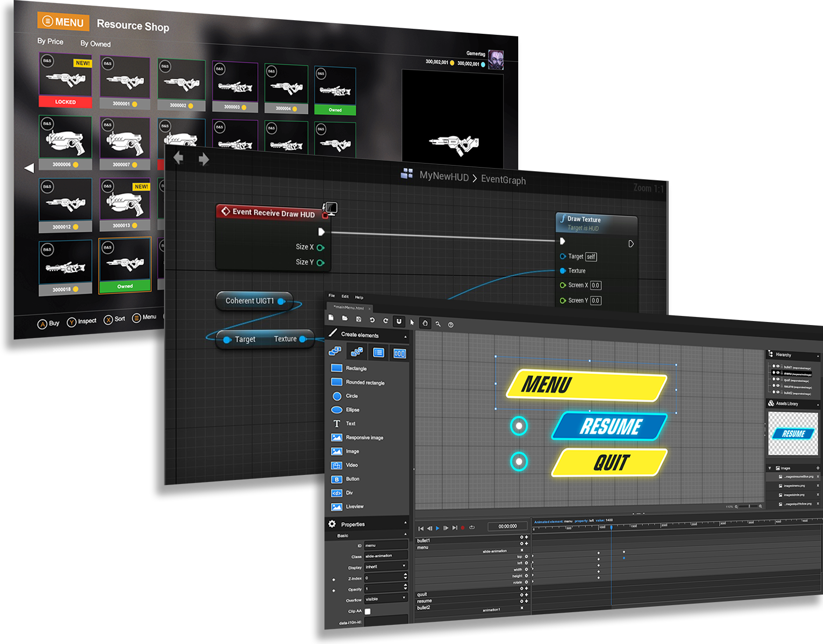This screenshot has width=823, height=644.
Task: Collapse the Create elements panel
Action: 405,337
